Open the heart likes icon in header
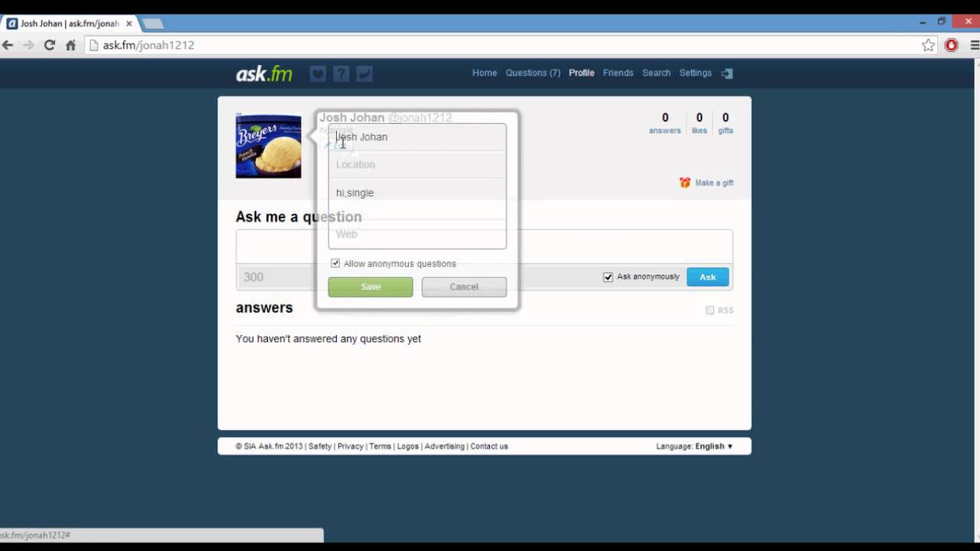The image size is (980, 551). (318, 73)
